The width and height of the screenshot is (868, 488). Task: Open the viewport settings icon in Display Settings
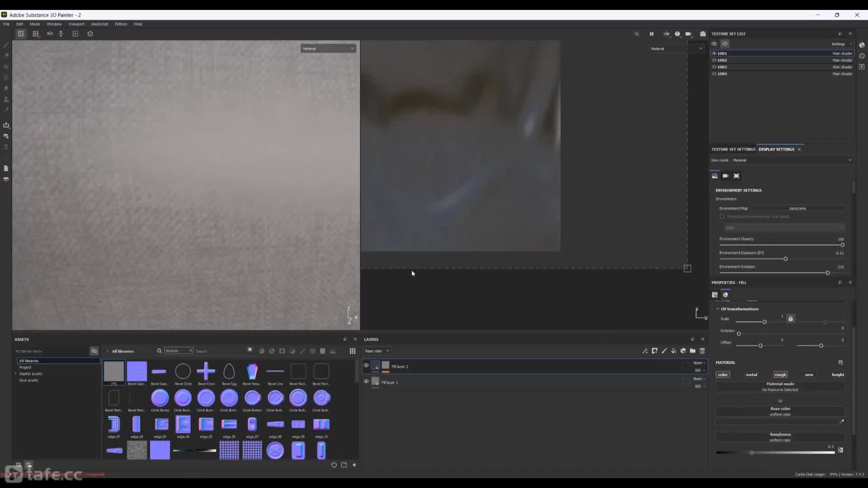(736, 176)
